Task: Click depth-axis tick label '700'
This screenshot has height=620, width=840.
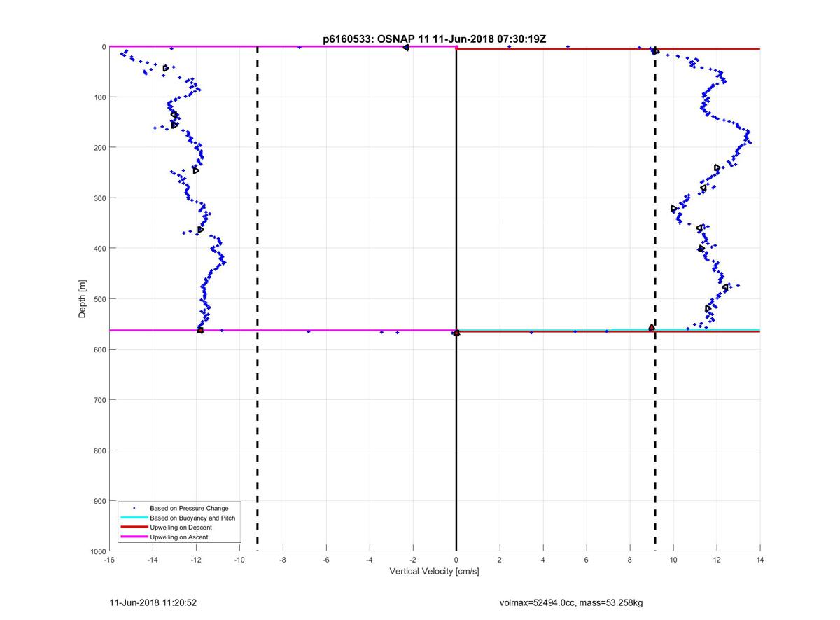Action: pos(99,400)
